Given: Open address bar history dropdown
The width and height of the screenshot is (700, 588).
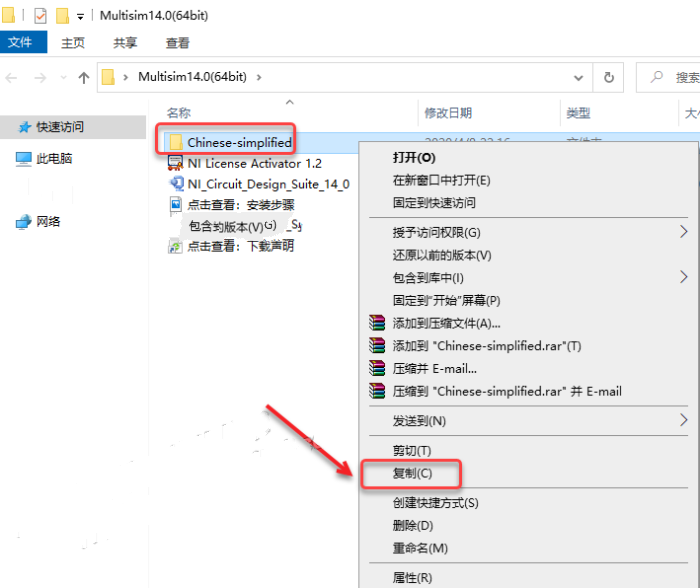Looking at the screenshot, I should [579, 78].
